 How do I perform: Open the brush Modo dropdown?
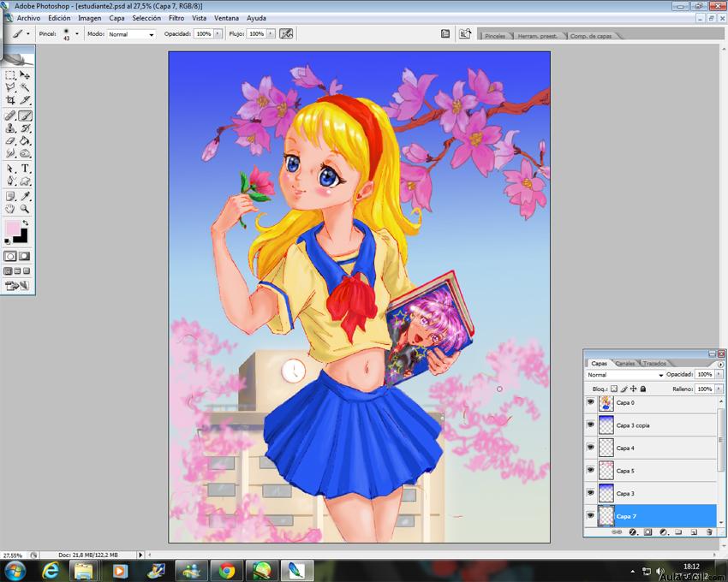click(x=131, y=34)
